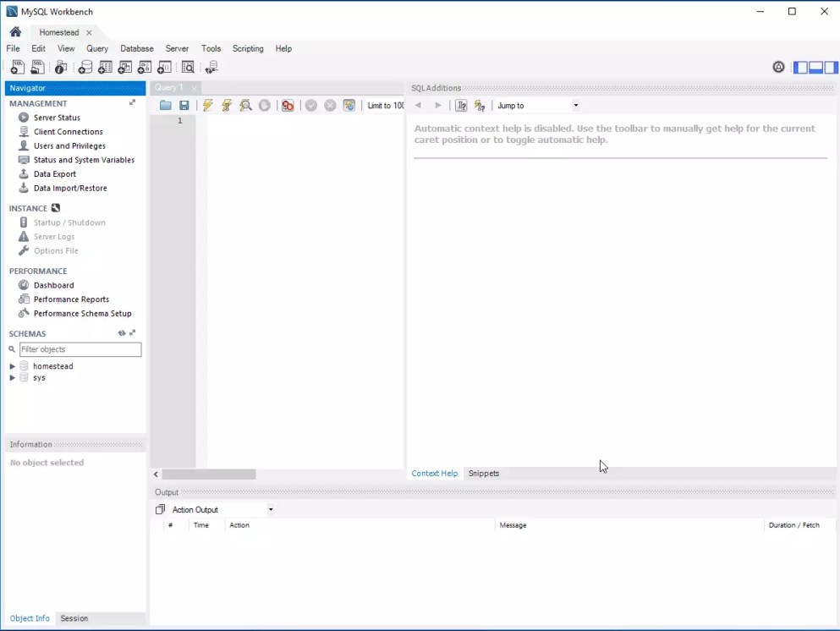Execute statement under cursor icon
This screenshot has width=840, height=631.
coord(227,106)
